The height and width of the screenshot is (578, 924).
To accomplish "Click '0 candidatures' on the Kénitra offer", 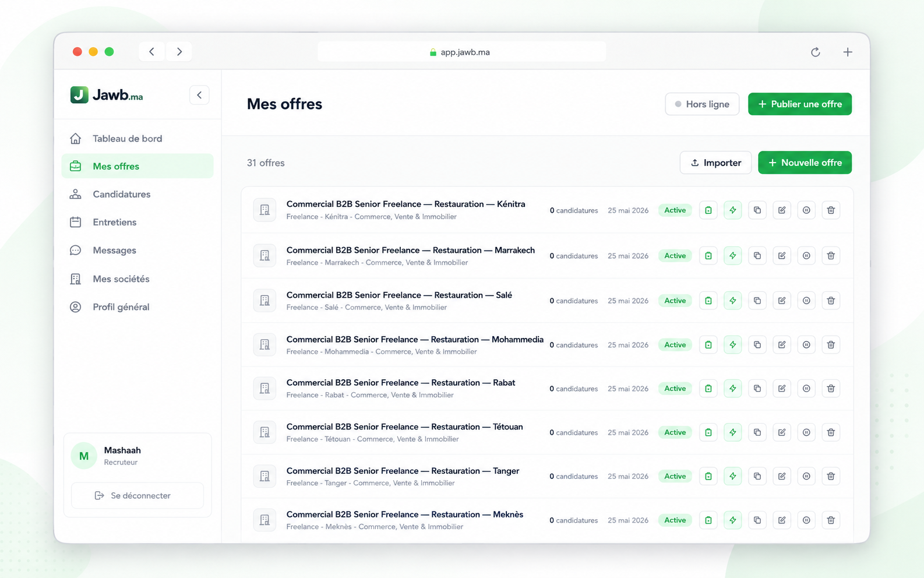I will point(573,210).
